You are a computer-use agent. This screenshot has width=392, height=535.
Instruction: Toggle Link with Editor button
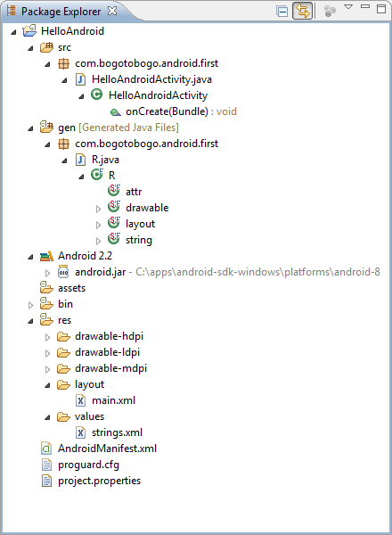pyautogui.click(x=302, y=12)
